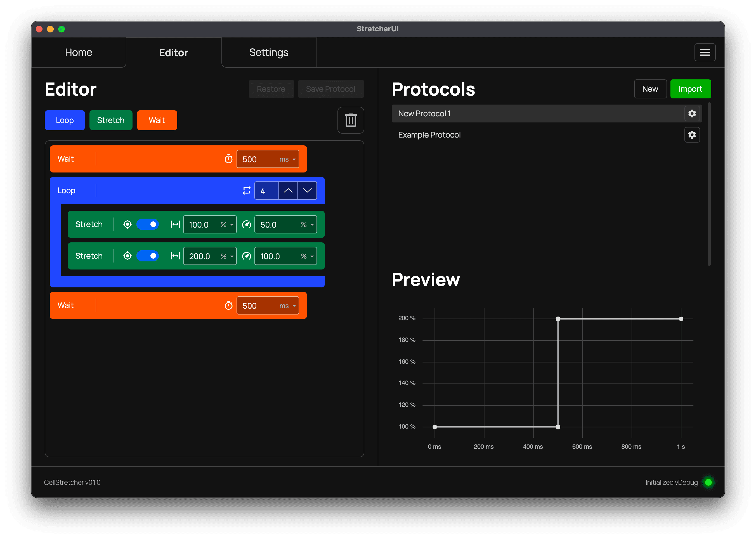Viewport: 756px width, 539px height.
Task: Click distance icon in the 100.0 Stretch row
Action: click(175, 224)
